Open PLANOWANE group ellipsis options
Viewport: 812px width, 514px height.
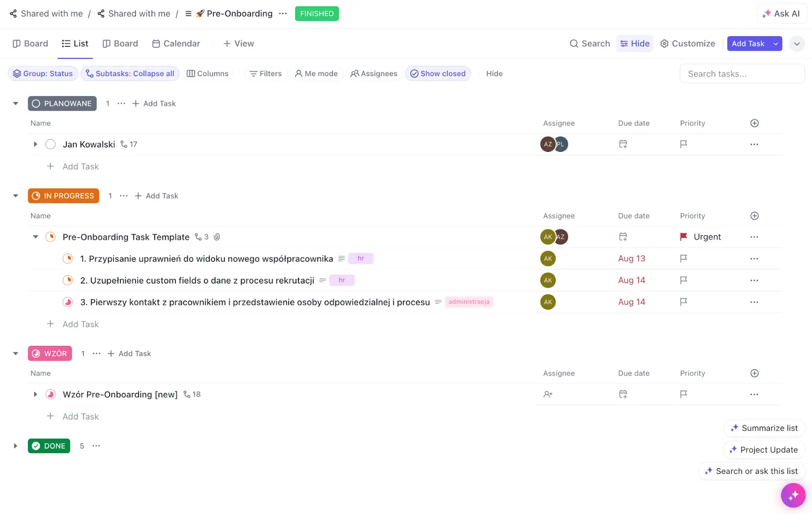pos(121,104)
